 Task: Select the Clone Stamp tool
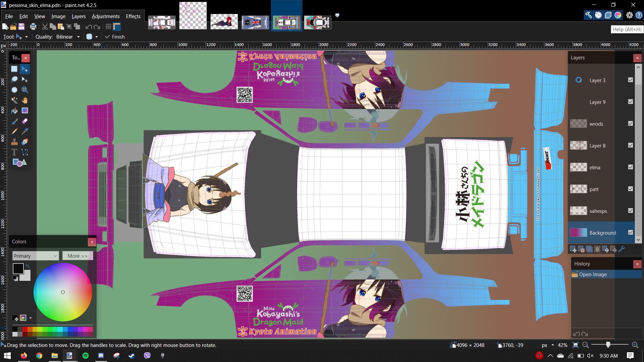[14, 142]
